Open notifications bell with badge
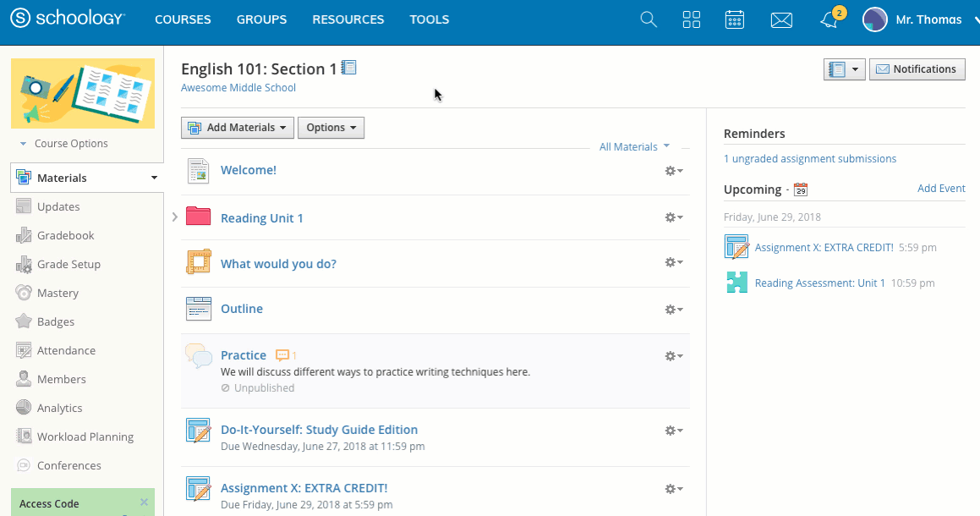 [829, 19]
